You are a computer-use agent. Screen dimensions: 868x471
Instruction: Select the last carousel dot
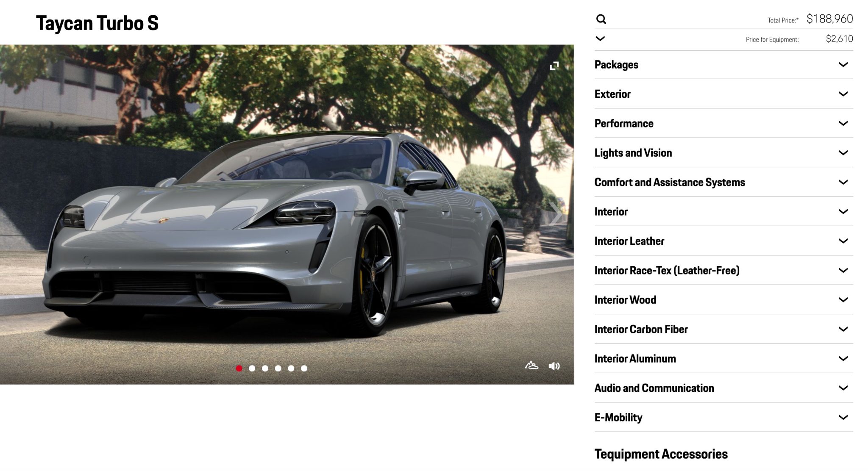[304, 368]
